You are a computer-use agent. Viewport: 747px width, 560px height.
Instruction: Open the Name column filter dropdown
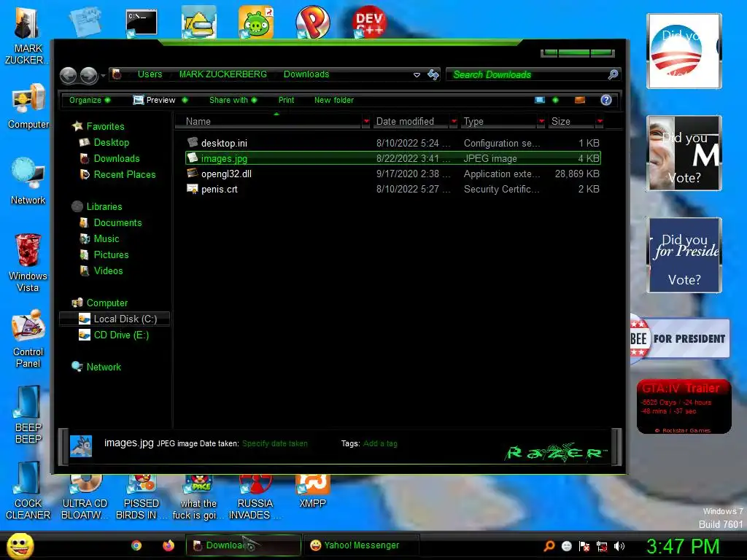click(366, 122)
